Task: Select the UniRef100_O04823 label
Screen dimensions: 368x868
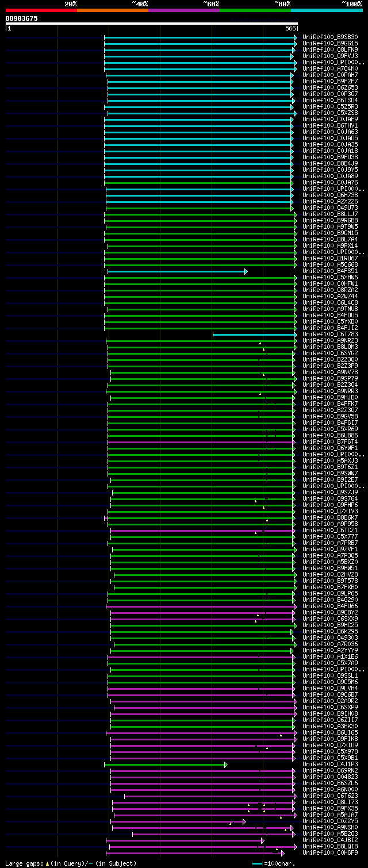Action: pyautogui.click(x=331, y=777)
